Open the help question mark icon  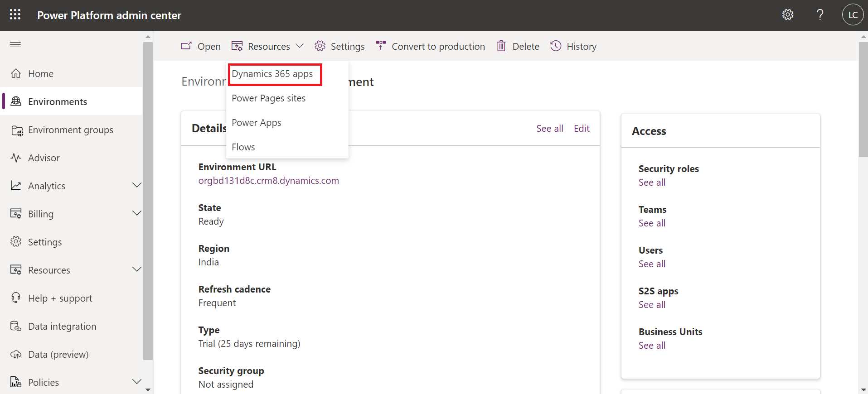point(820,15)
